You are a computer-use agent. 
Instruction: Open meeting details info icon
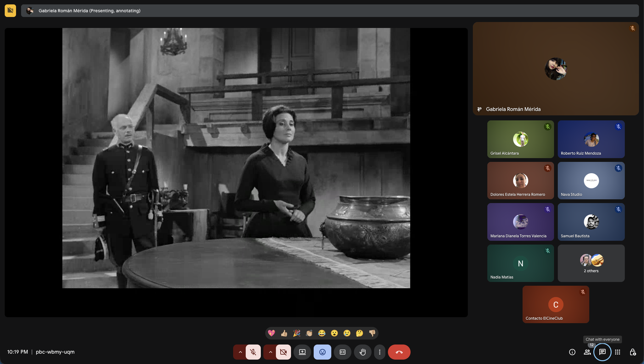[x=572, y=352]
